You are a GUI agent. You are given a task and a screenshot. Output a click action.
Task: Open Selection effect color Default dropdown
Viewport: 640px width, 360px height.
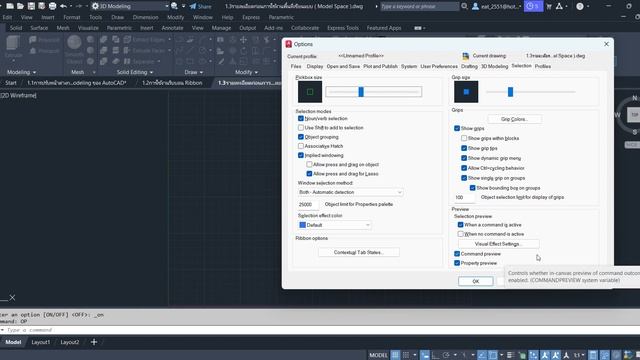pos(334,225)
